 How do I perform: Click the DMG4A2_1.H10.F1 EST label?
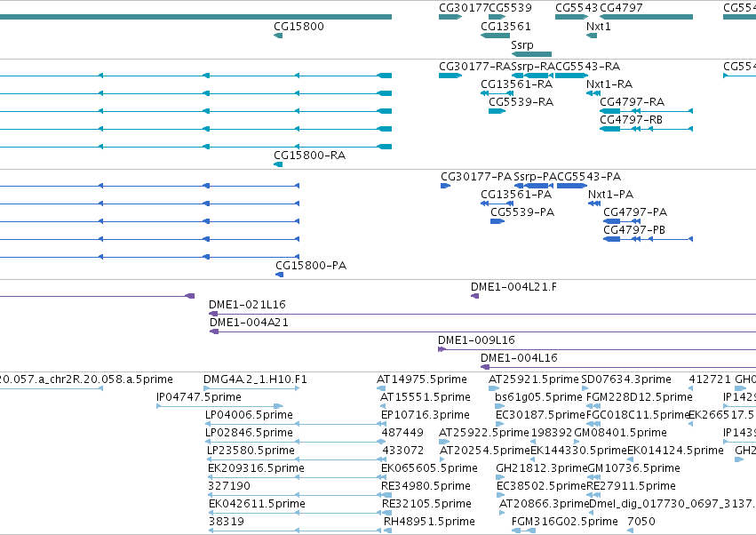(255, 379)
